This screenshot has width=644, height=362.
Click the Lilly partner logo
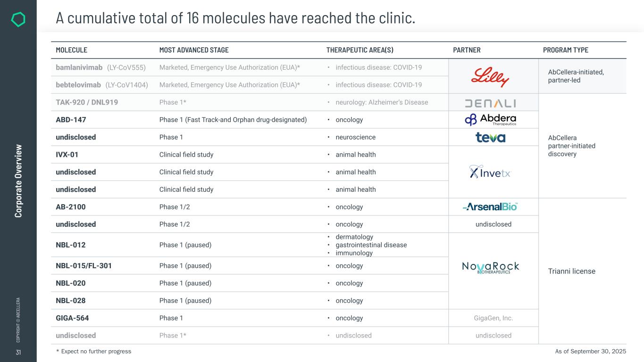click(490, 77)
